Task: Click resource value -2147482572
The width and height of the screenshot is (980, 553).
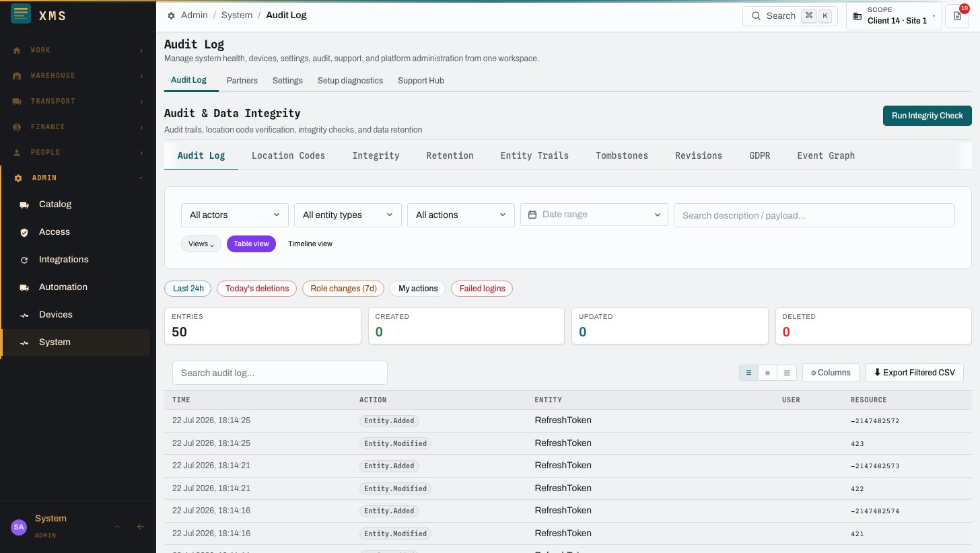Action: click(875, 421)
